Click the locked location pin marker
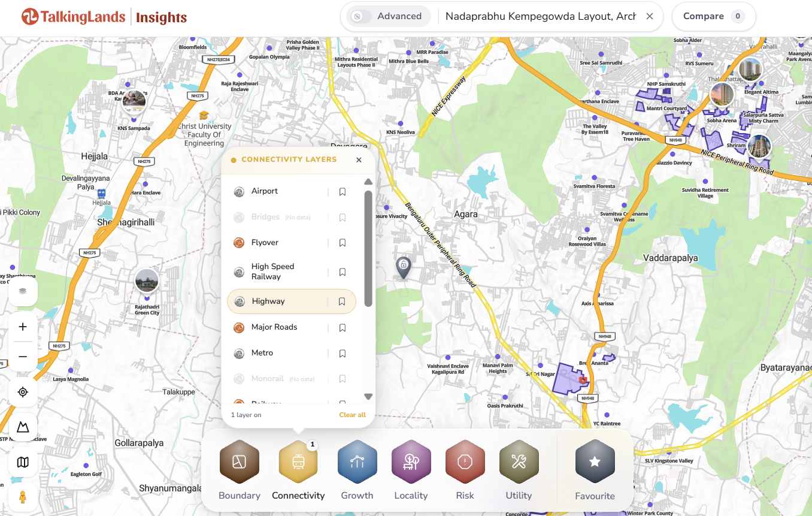 [x=404, y=267]
